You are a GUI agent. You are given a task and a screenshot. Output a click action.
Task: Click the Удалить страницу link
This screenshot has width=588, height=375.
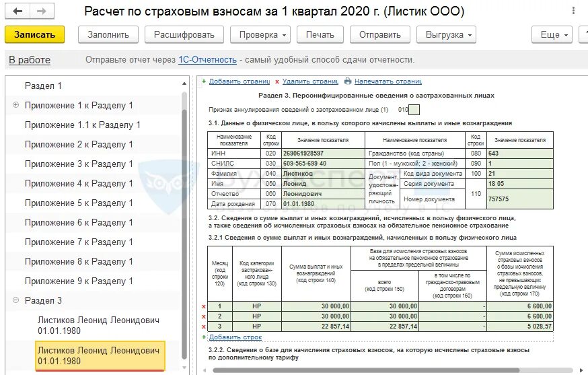coord(310,81)
